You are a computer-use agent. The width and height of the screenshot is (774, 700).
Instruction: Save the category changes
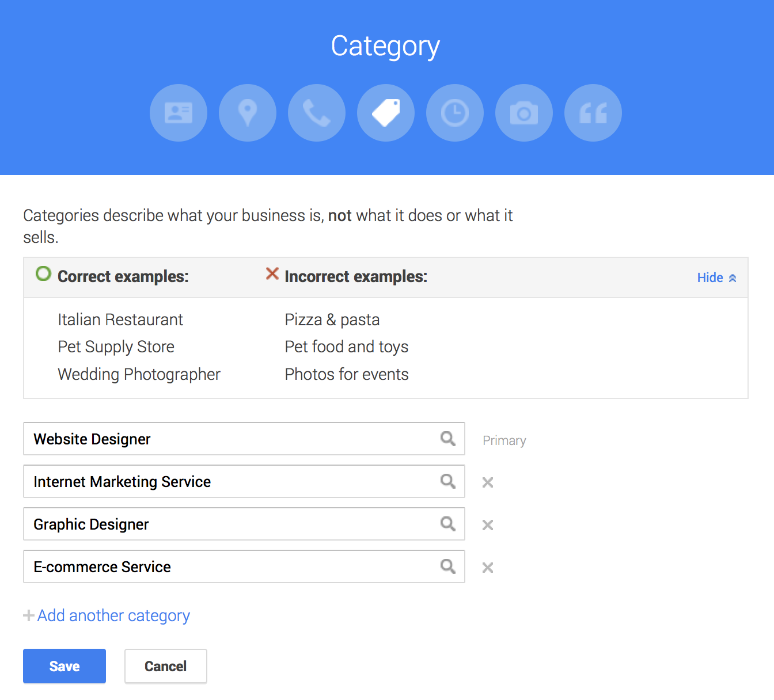[64, 666]
